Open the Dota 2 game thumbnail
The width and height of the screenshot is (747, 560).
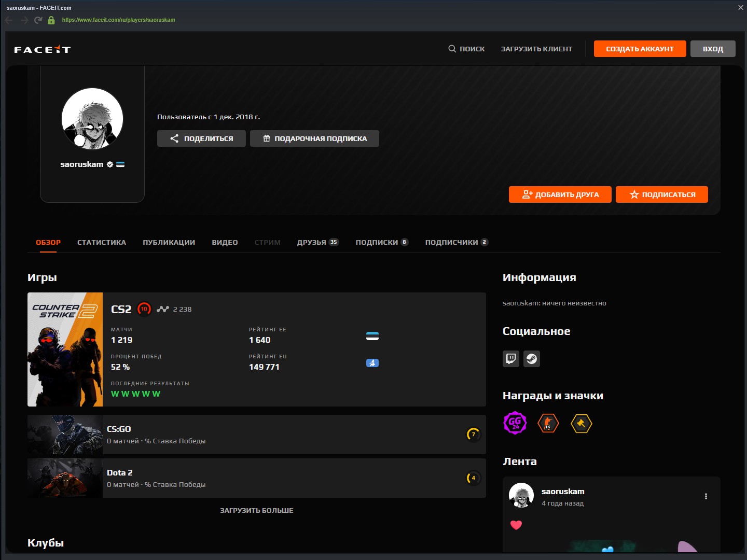pyautogui.click(x=65, y=478)
